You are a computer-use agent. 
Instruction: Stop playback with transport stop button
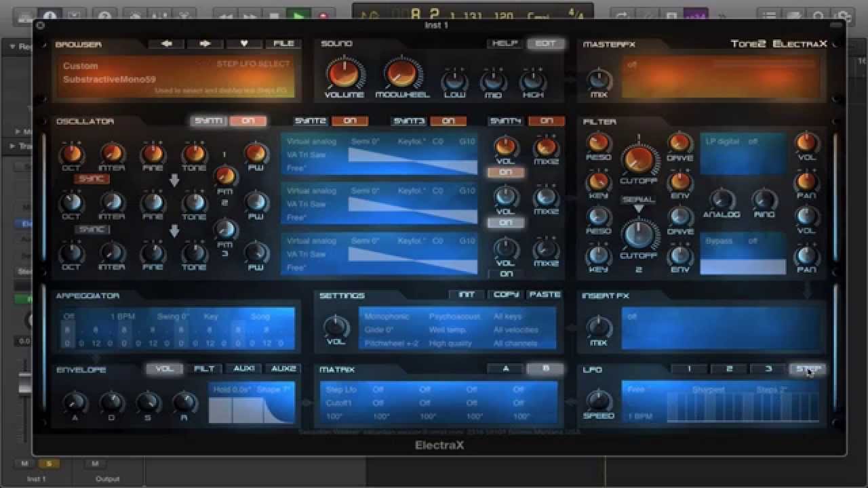[274, 15]
